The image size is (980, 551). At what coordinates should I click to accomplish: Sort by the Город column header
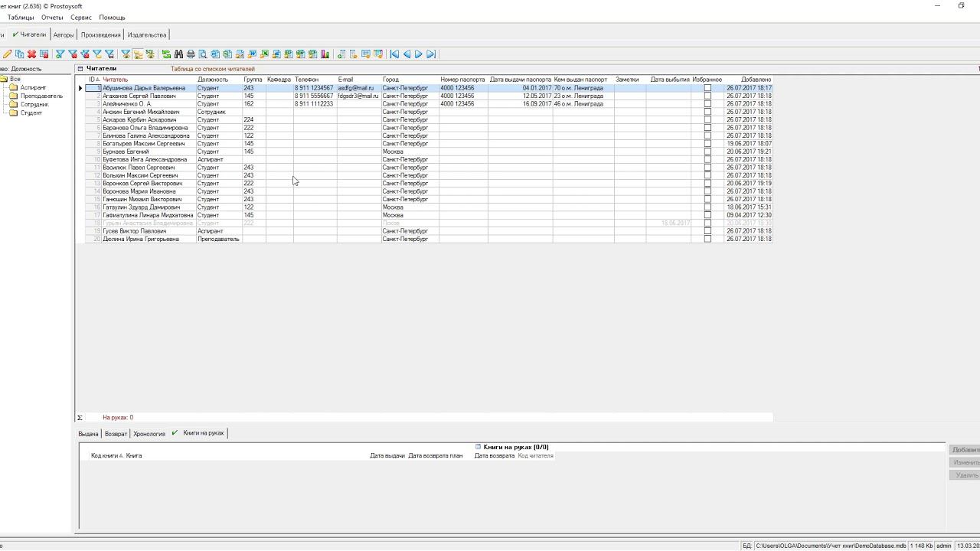[410, 80]
